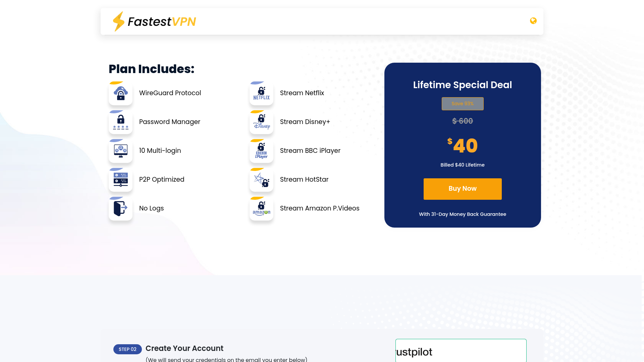The width and height of the screenshot is (644, 362).
Task: Click 'With 31-Day Money Back Guarantee' text
Action: (463, 214)
